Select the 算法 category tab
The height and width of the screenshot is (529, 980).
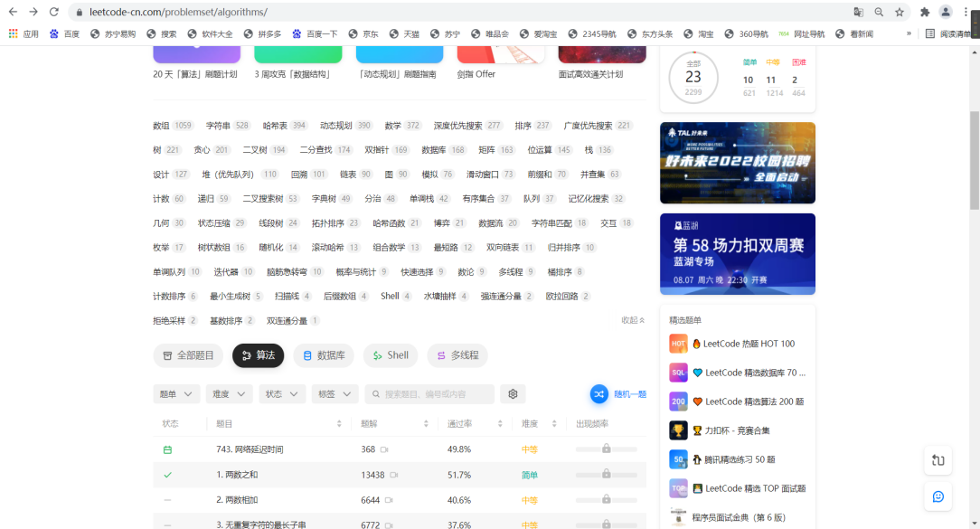[259, 355]
